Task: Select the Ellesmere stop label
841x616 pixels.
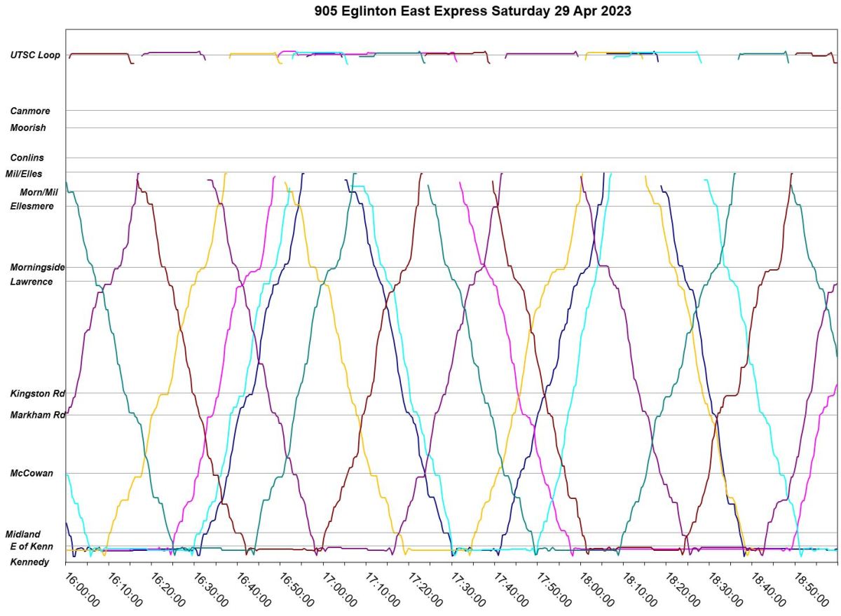Action: pyautogui.click(x=32, y=206)
